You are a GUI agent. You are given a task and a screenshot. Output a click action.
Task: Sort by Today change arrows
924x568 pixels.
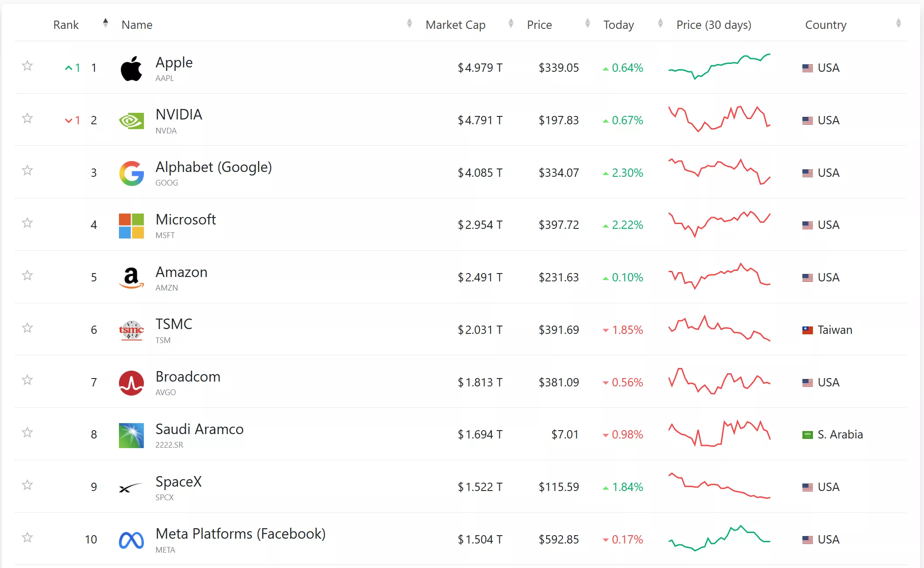click(x=660, y=23)
